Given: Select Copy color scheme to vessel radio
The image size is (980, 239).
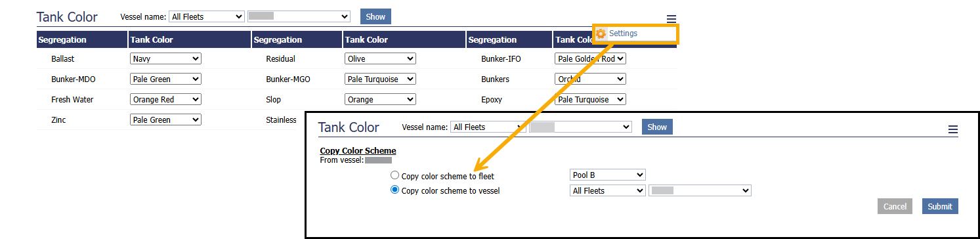Looking at the screenshot, I should point(394,190).
